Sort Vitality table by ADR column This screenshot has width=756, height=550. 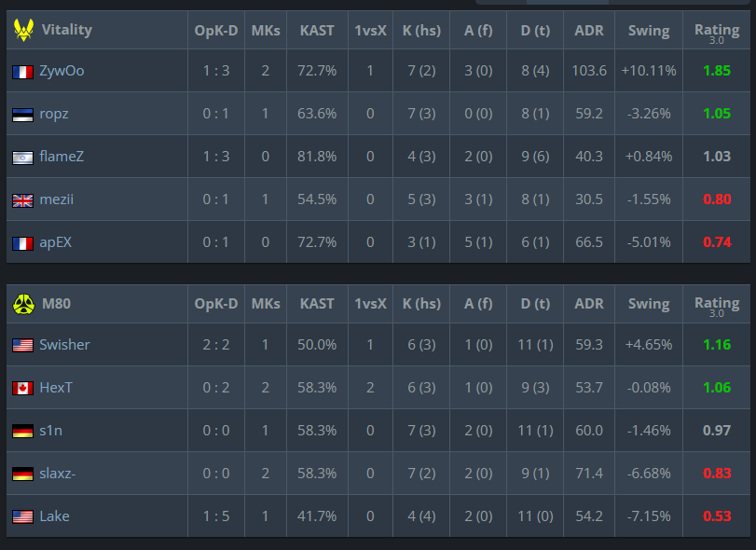(589, 31)
